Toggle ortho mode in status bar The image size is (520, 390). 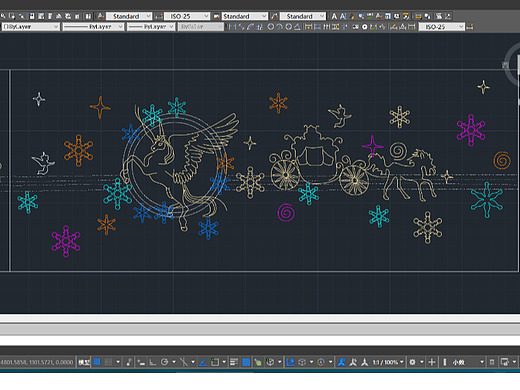(152, 362)
